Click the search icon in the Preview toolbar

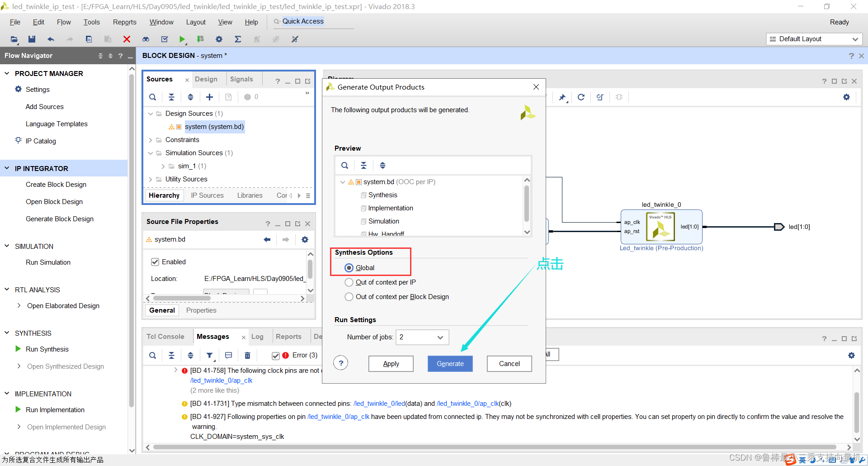tap(344, 166)
